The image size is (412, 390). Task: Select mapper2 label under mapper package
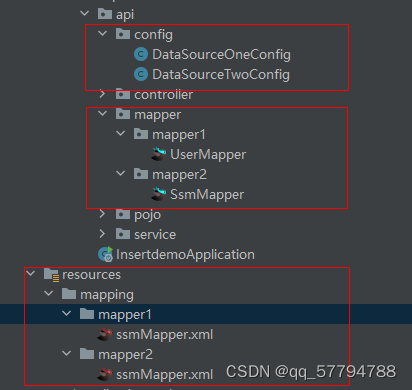coord(179,175)
